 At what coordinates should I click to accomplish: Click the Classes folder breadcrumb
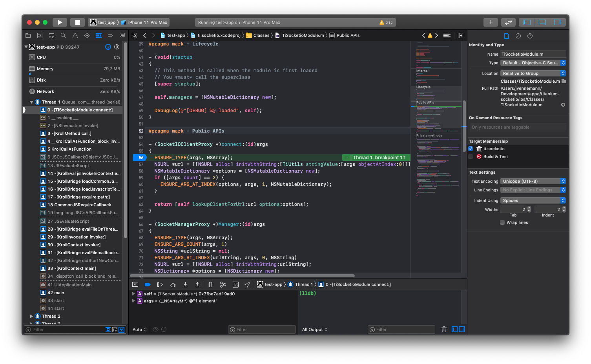pos(258,35)
